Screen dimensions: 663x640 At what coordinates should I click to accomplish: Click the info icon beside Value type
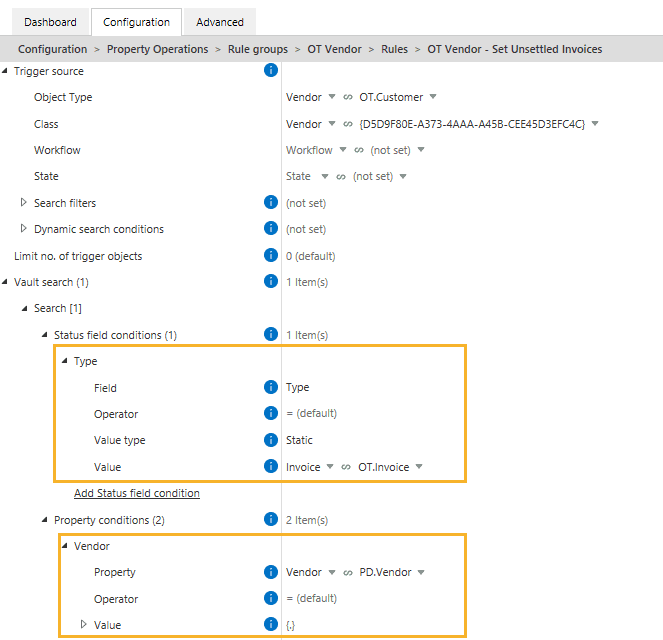tap(271, 440)
